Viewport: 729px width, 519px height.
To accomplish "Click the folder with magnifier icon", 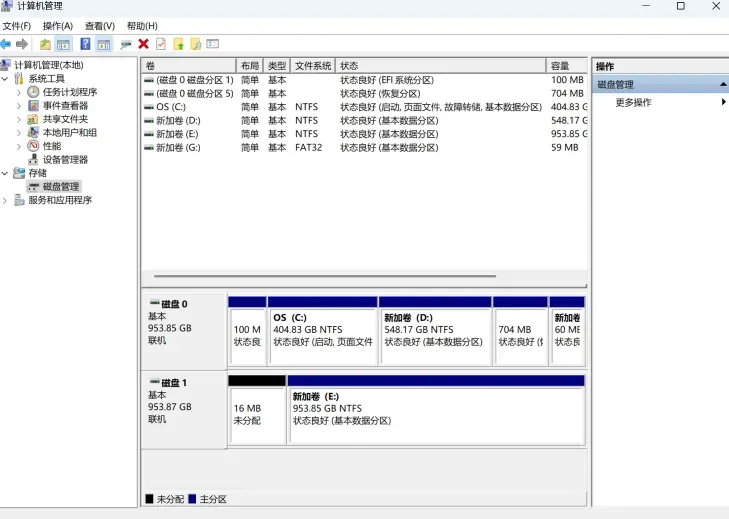I will click(x=196, y=44).
